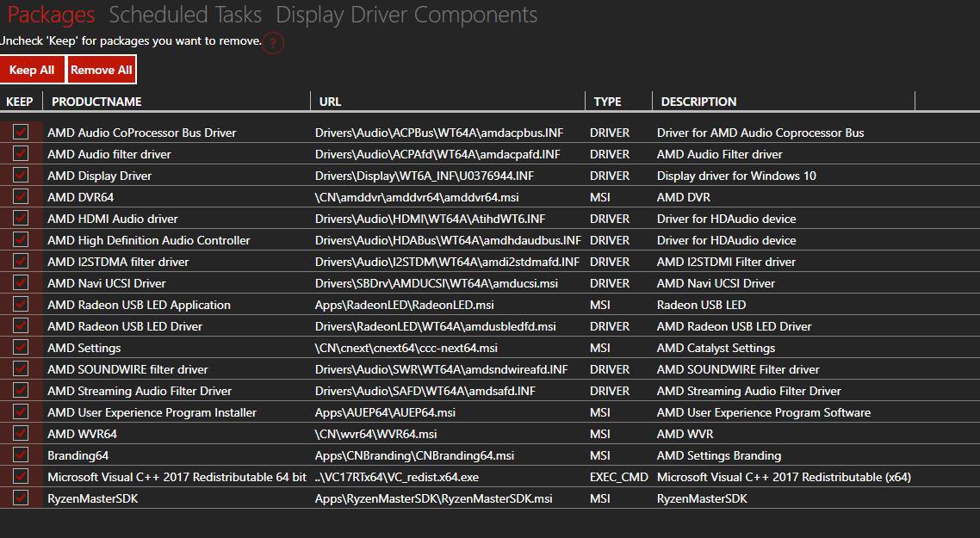
Task: Click the amdacpbus.INF URL cell
Action: point(438,133)
